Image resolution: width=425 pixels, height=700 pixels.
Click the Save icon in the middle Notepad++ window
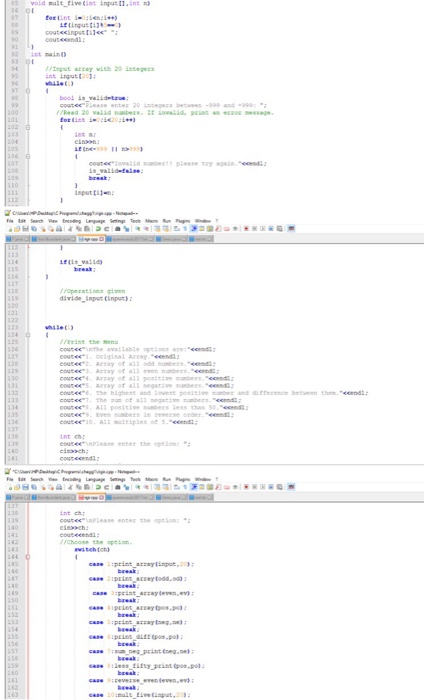tap(25, 229)
